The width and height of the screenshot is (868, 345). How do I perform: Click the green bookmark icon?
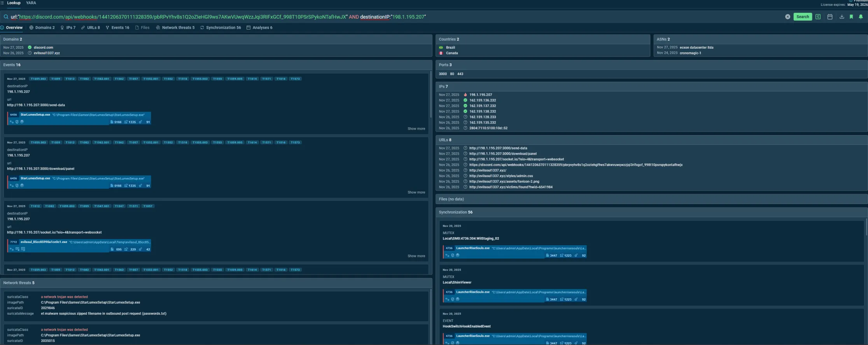point(851,17)
